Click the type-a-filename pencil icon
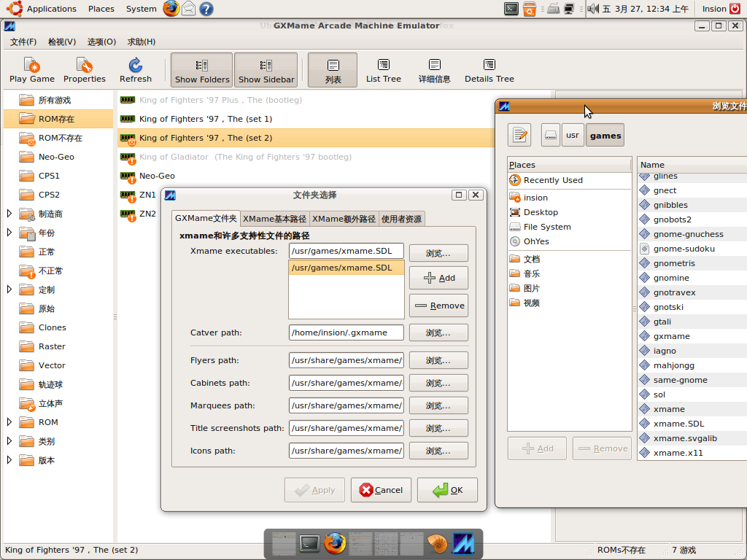The width and height of the screenshot is (747, 560). (519, 135)
